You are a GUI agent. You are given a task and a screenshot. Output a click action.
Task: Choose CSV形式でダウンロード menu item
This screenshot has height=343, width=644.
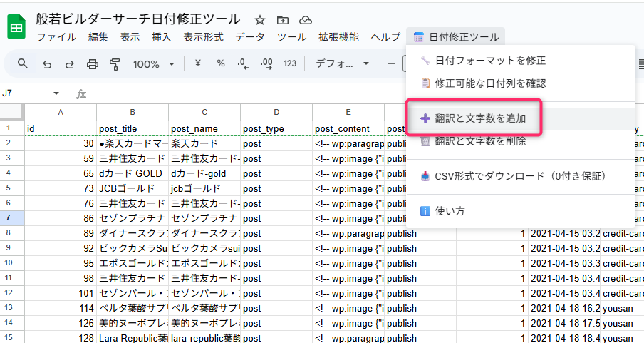pos(520,176)
